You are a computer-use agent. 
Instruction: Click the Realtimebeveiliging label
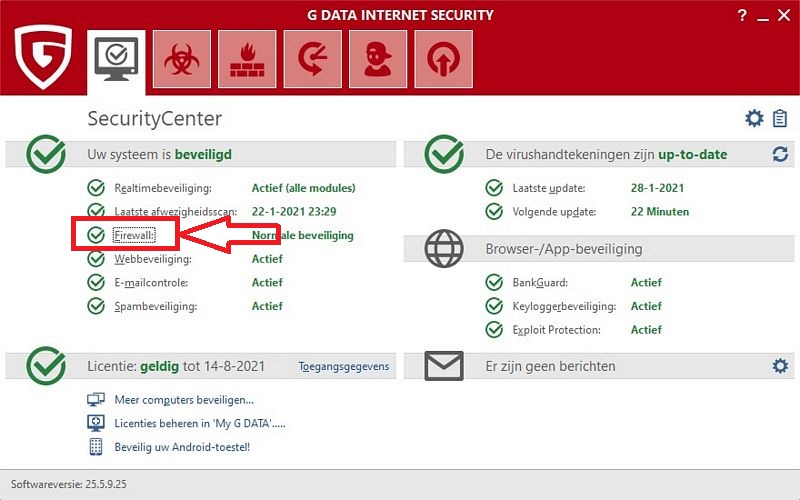point(163,188)
